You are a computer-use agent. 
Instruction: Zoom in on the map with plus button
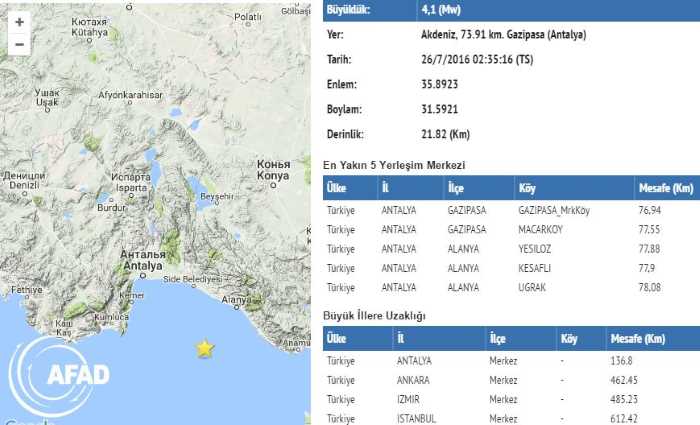(19, 21)
